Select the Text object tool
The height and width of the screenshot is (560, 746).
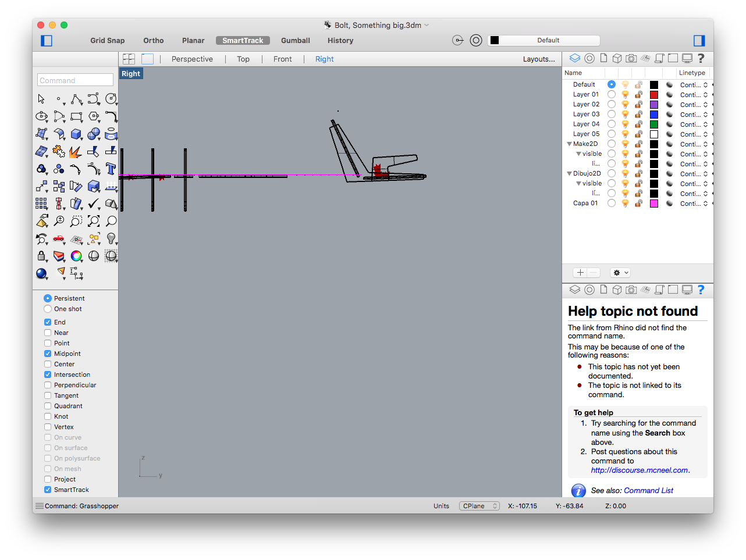pyautogui.click(x=111, y=169)
